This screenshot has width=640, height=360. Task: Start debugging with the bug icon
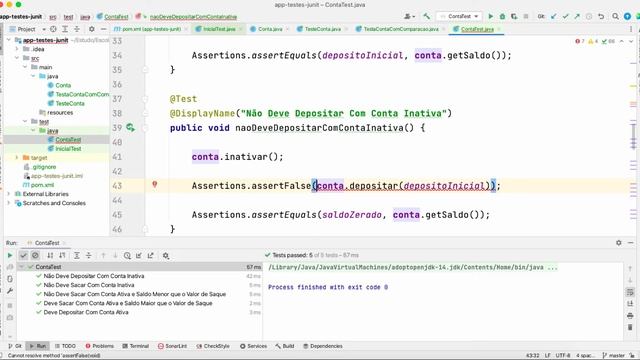502,16
